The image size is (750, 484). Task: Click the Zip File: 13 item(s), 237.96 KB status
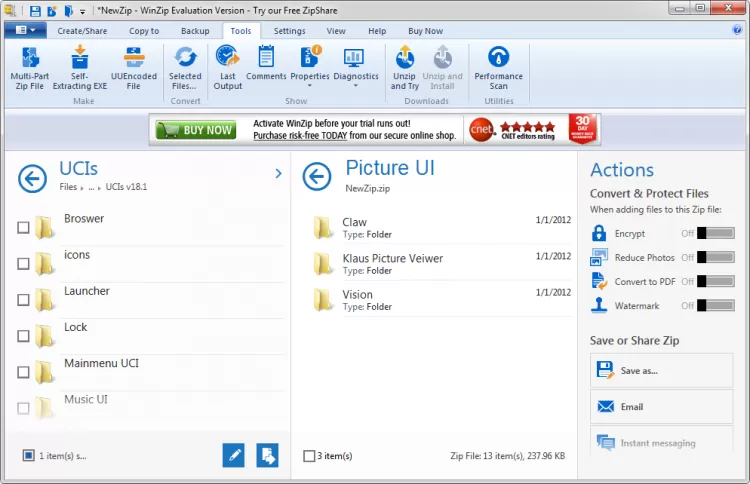tap(507, 456)
